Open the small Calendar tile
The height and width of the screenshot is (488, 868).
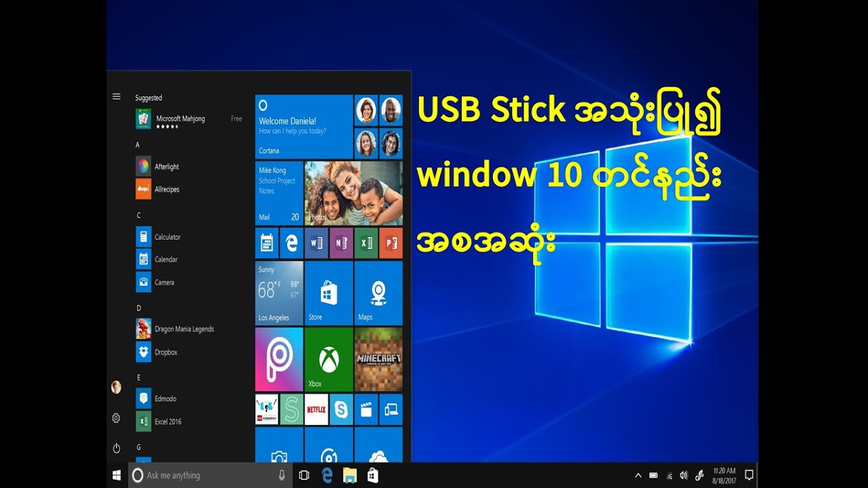click(x=267, y=243)
